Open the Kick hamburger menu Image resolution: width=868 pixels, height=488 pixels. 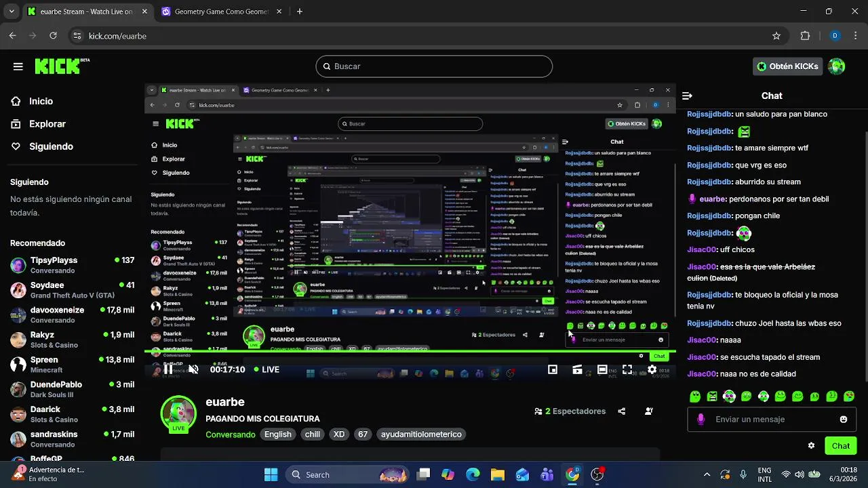click(x=18, y=66)
